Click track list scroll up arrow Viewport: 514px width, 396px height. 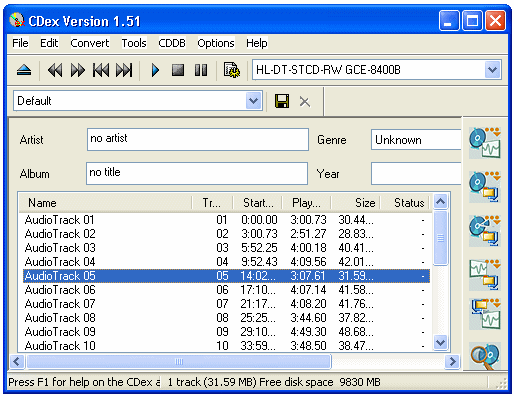coord(440,201)
